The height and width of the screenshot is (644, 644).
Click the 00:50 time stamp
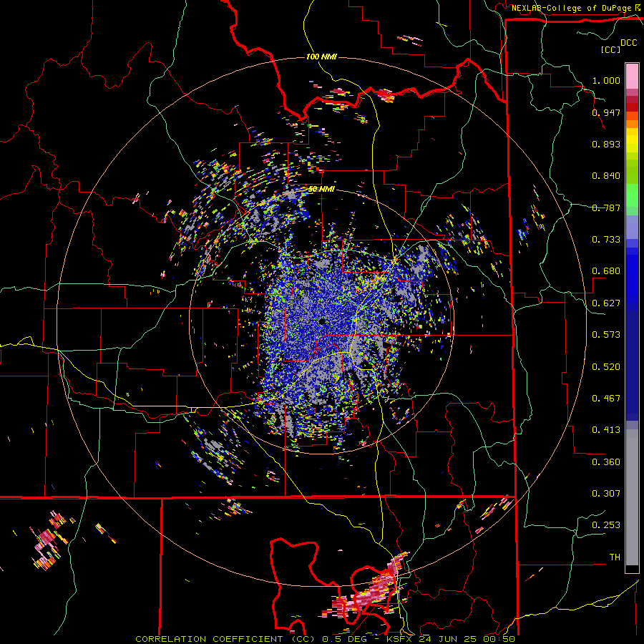498,639
